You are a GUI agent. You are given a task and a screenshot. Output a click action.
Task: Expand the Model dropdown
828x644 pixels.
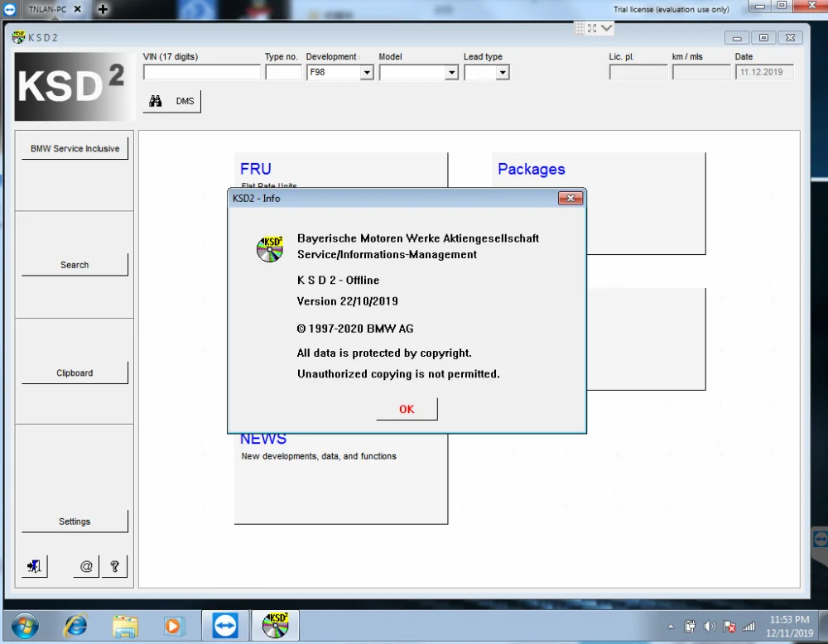[x=451, y=72]
